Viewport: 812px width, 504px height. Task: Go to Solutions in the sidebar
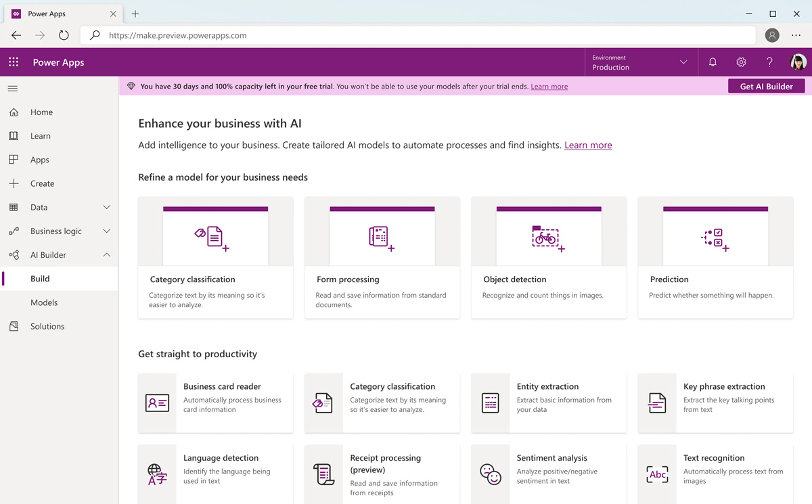59,326
